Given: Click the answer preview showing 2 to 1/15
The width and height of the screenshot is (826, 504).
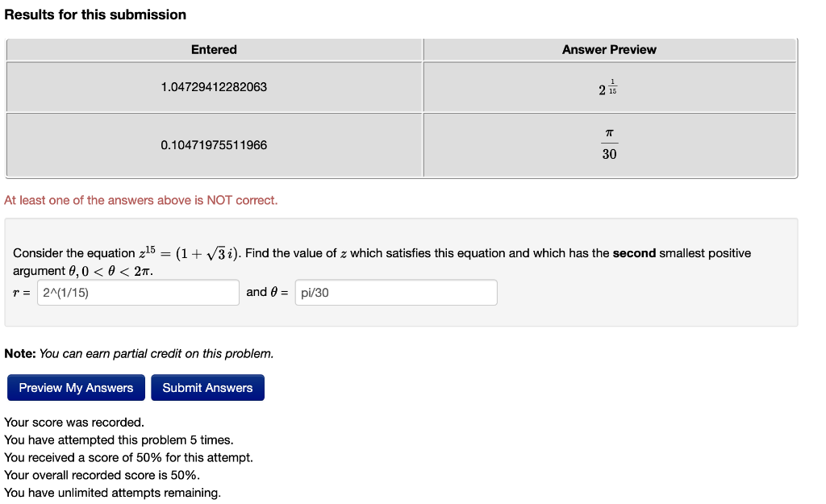Looking at the screenshot, I should tap(607, 89).
